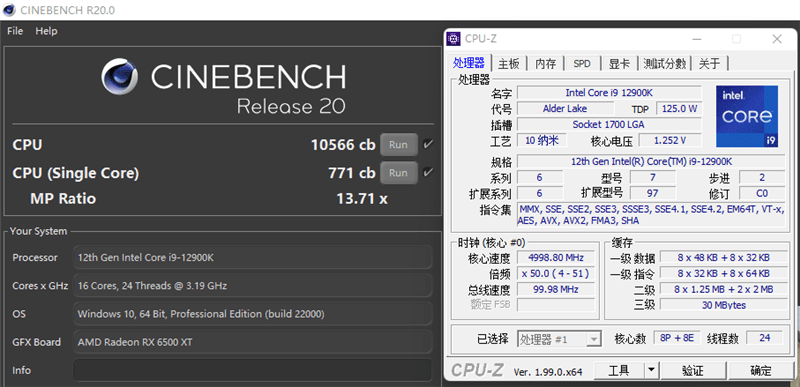Run the CPU Single Core benchmark
The height and width of the screenshot is (387, 800).
point(398,173)
